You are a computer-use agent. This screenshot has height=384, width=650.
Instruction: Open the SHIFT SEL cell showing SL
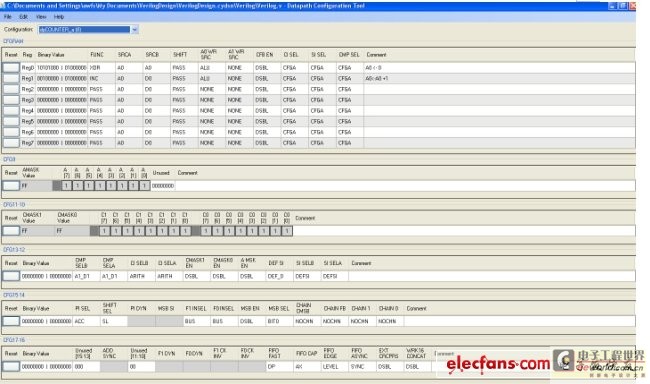114,321
